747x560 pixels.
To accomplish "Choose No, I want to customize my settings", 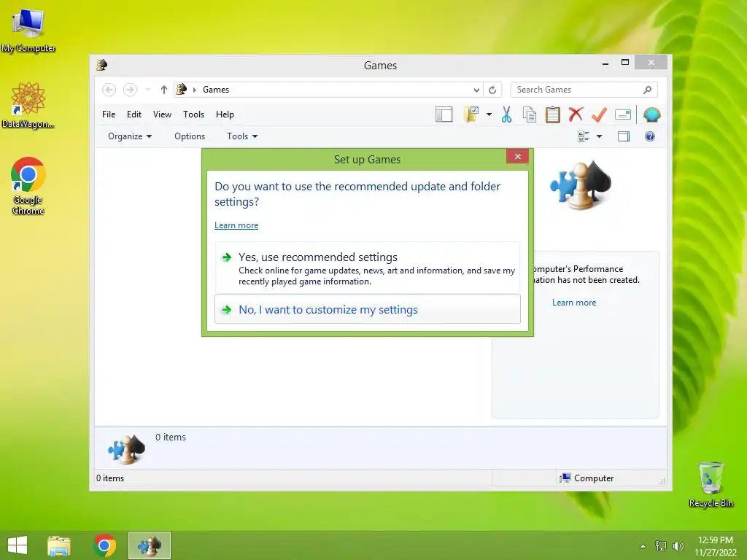I will 368,309.
